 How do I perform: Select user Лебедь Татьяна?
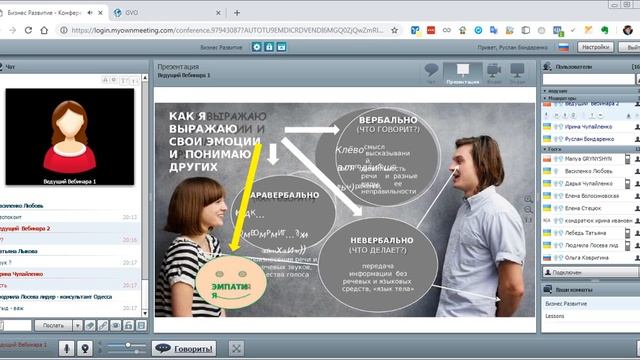(585, 233)
